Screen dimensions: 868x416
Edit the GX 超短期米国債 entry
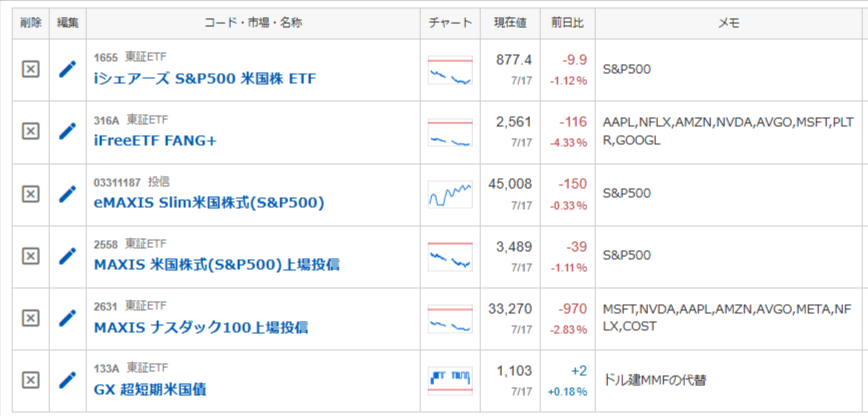pyautogui.click(x=68, y=380)
